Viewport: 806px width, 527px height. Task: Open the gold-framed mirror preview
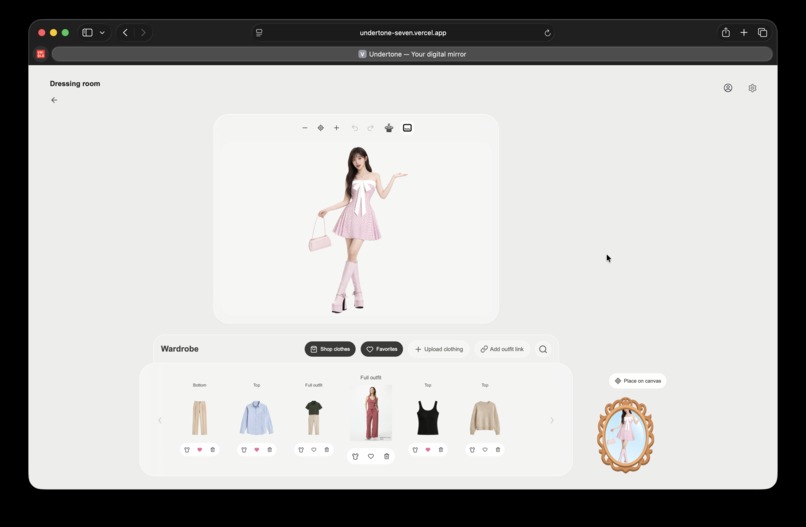coord(626,435)
